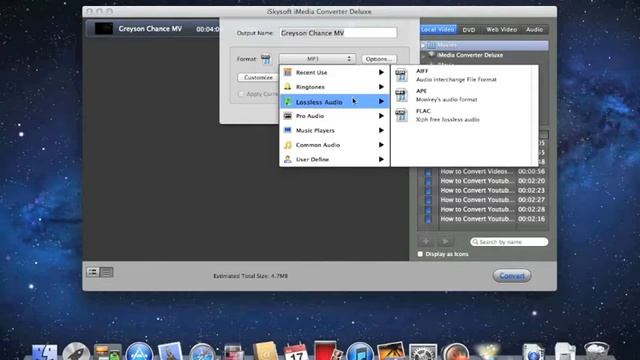Switch to the Local Video tab

(x=438, y=29)
